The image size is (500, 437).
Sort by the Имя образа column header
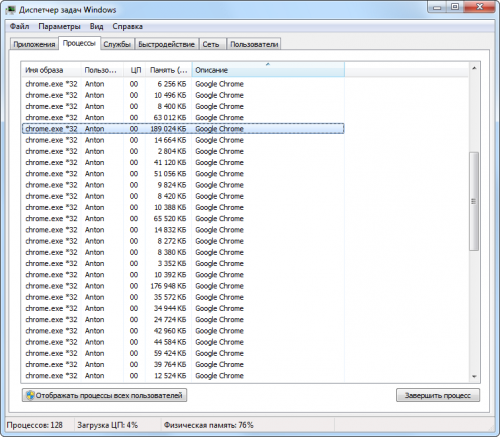pos(51,70)
